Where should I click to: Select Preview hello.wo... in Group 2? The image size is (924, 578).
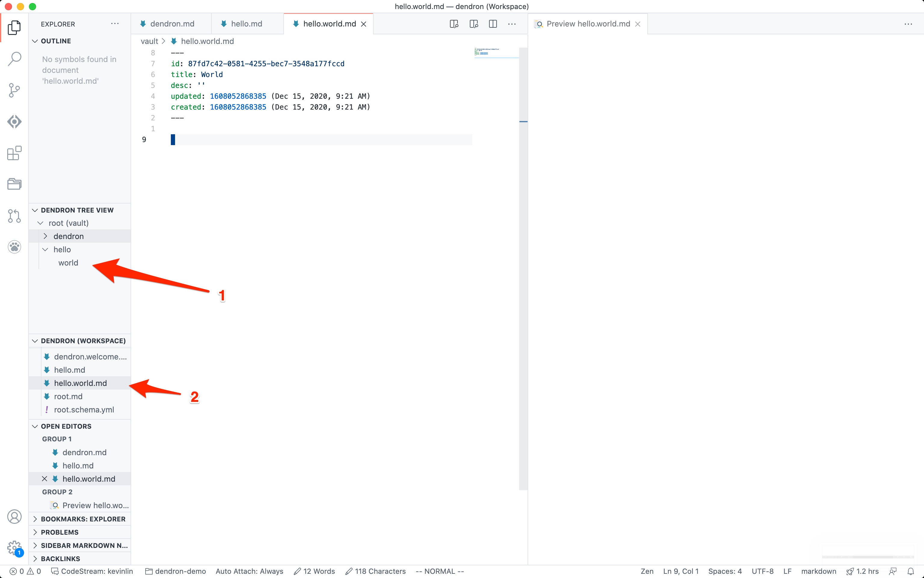(x=80, y=505)
